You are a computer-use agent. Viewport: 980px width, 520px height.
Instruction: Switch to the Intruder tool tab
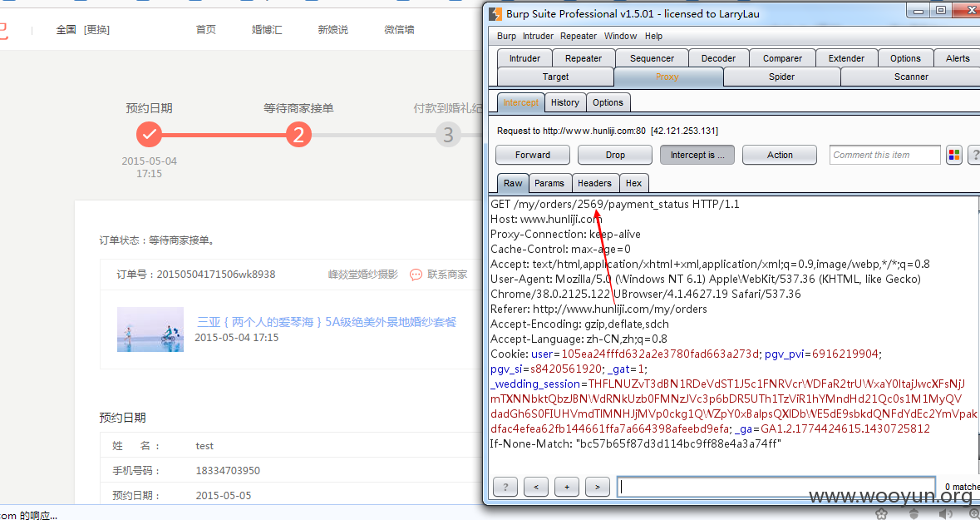point(524,58)
